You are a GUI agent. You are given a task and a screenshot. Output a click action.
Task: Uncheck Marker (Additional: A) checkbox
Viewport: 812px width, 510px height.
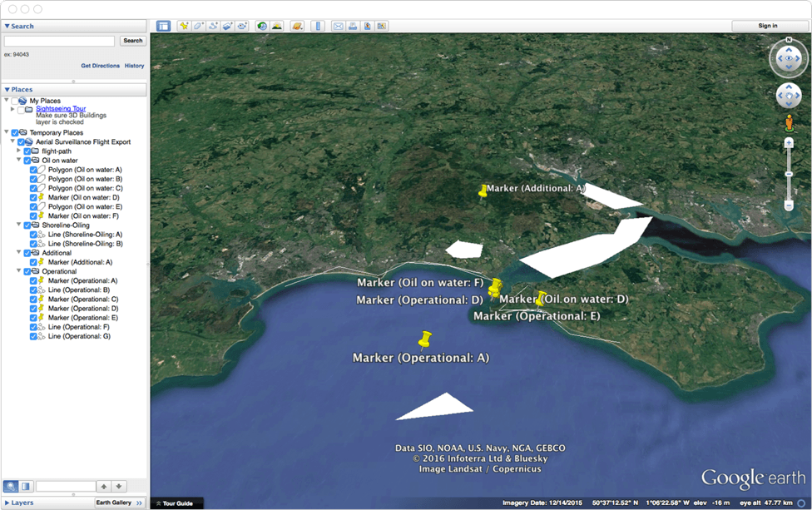tap(33, 263)
